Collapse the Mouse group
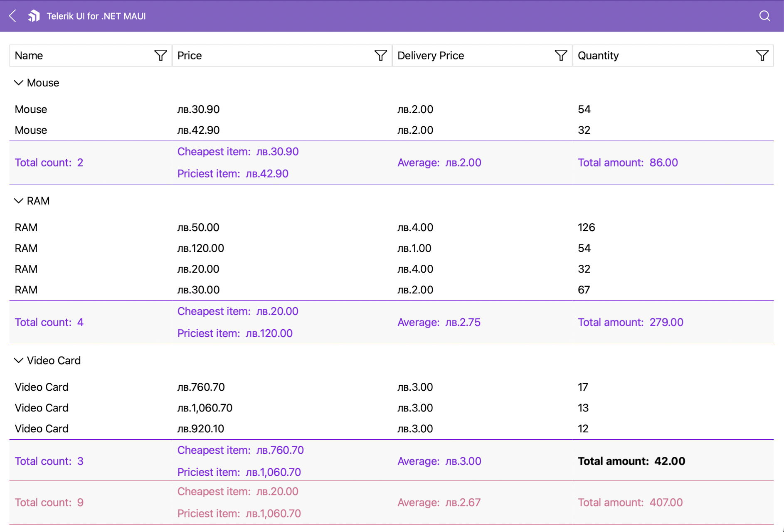Viewport: 784px width, 532px height. pos(18,83)
